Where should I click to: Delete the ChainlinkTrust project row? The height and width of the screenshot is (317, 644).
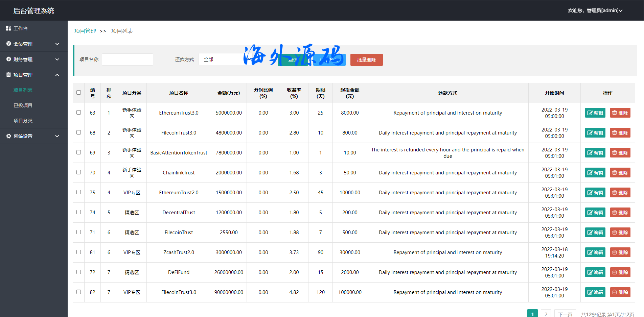(620, 173)
